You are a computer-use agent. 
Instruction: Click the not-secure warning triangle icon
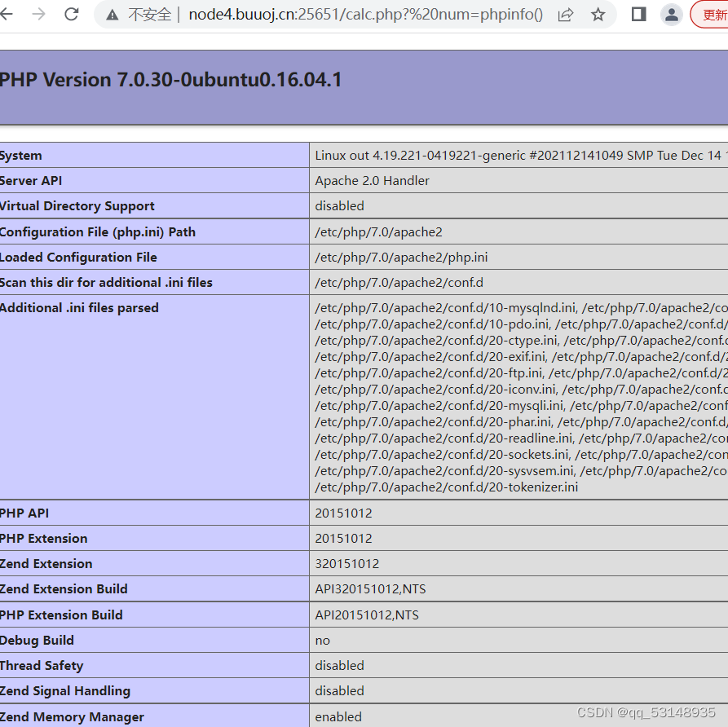(112, 15)
